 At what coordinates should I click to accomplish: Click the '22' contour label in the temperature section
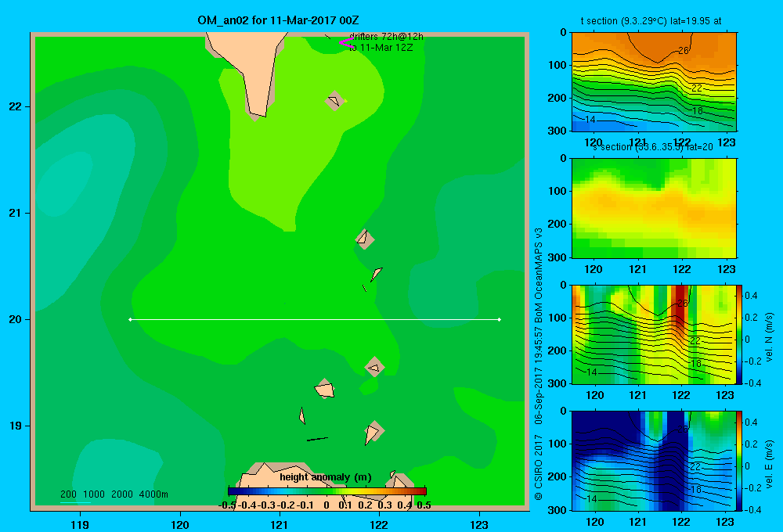[697, 88]
